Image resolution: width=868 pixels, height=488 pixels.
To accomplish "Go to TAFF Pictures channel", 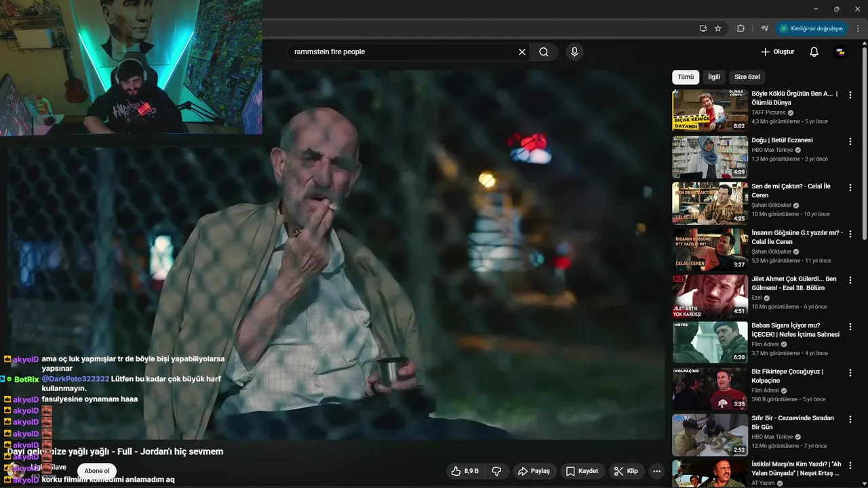I will click(768, 113).
